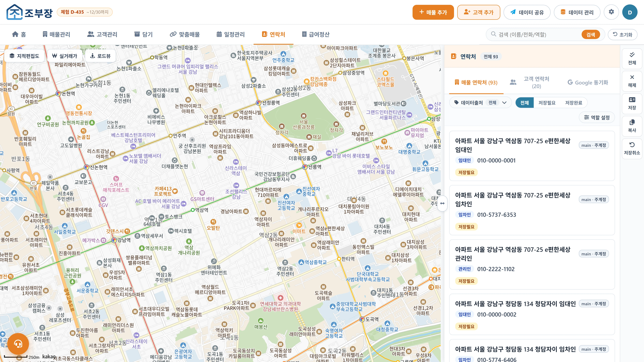The image size is (644, 362).
Task: Click phone number 010-2222-1102
Action: click(x=496, y=269)
